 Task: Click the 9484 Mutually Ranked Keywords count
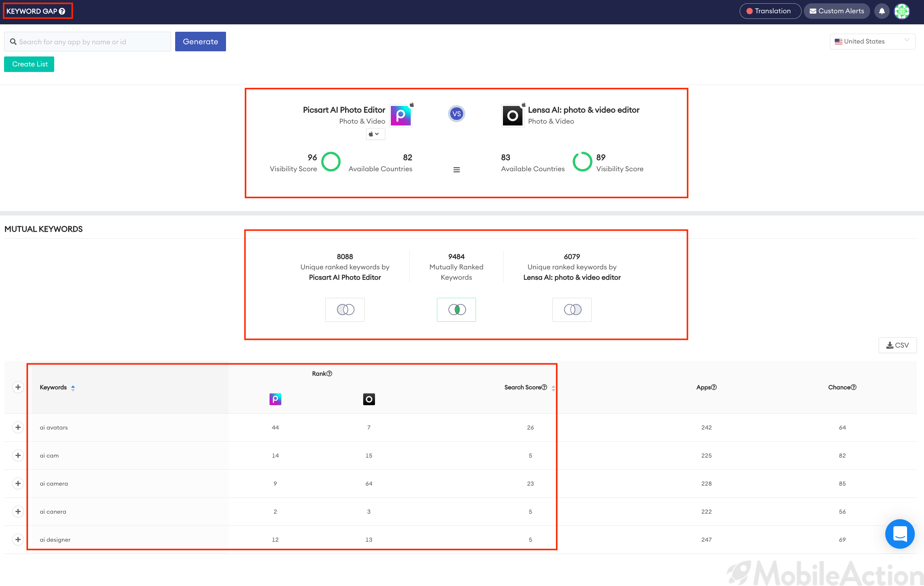tap(456, 256)
